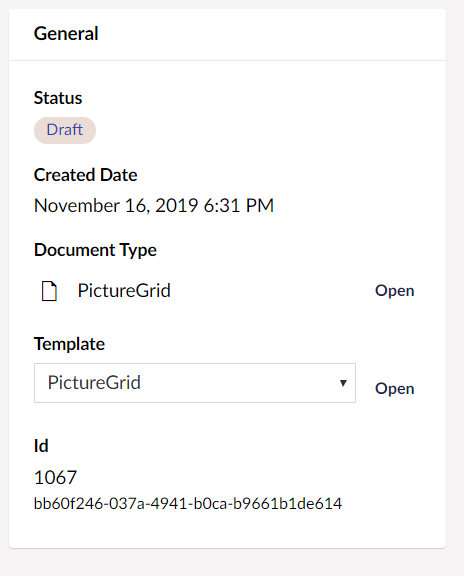Click the 6:31 PM time text
The height and width of the screenshot is (576, 464).
click(x=239, y=205)
